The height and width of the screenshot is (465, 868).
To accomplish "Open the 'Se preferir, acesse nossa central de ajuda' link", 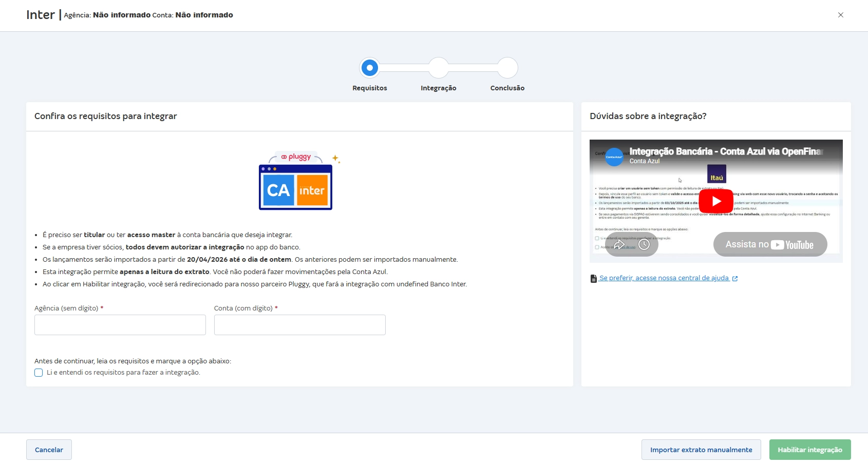I will [x=664, y=278].
